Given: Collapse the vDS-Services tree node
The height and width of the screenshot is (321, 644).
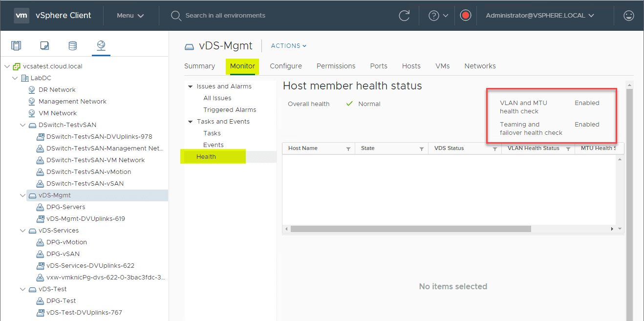Looking at the screenshot, I should (22, 231).
